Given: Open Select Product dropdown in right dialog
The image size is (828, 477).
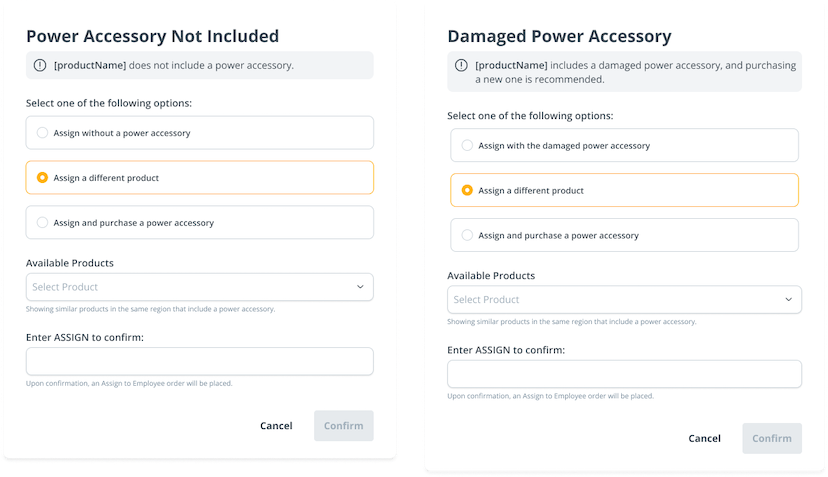Looking at the screenshot, I should point(610,299).
